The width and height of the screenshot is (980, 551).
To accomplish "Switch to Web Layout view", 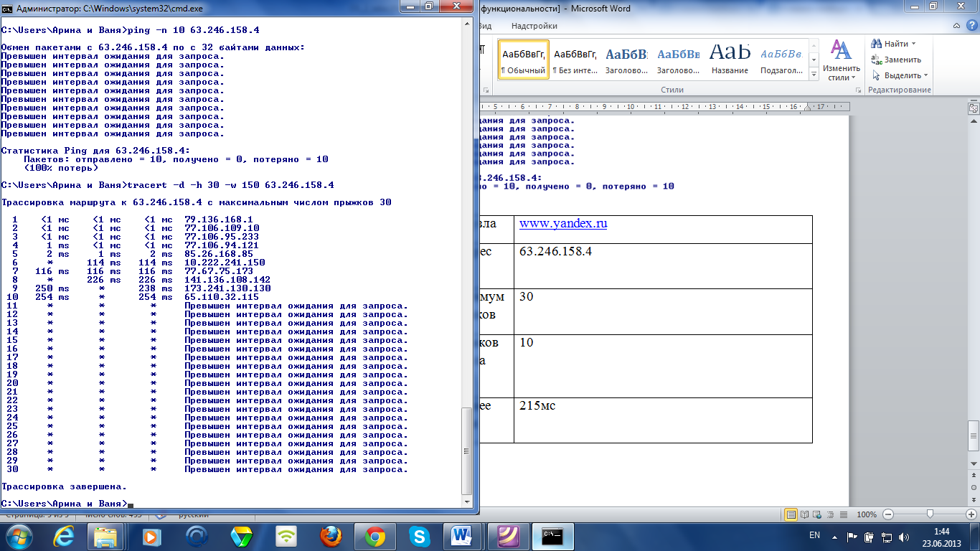I will pos(816,514).
